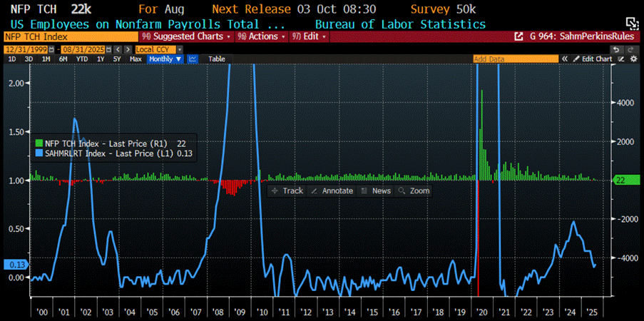Viewport: 644px width, 321px height.
Task: Open the Monthly periodicity dropdown
Action: pyautogui.click(x=165, y=58)
